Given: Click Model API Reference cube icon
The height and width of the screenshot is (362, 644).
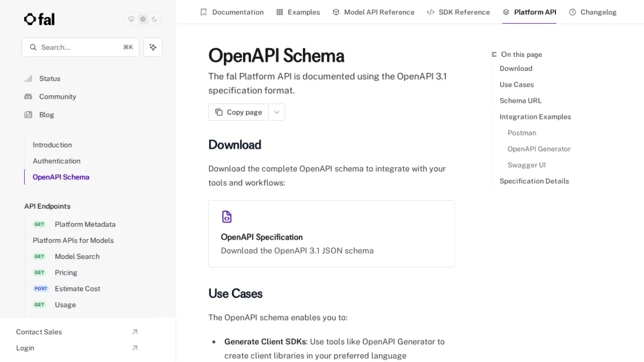Looking at the screenshot, I should 336,12.
